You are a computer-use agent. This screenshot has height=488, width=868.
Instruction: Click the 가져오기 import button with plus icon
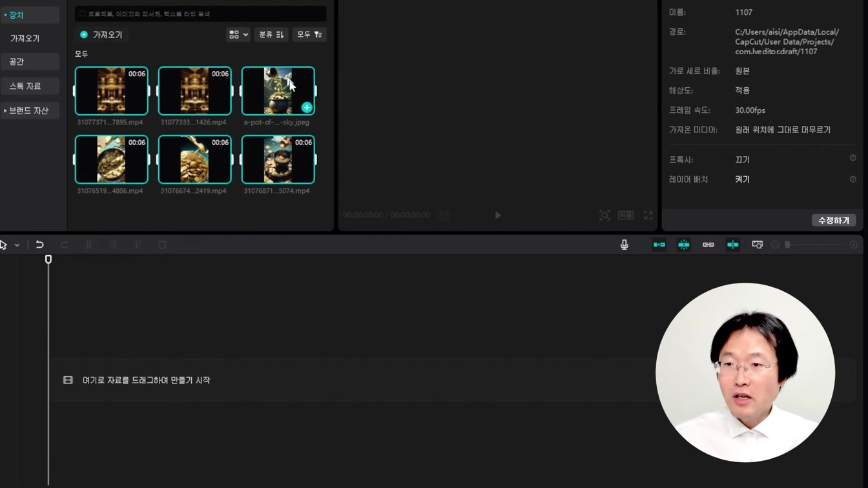(x=101, y=35)
